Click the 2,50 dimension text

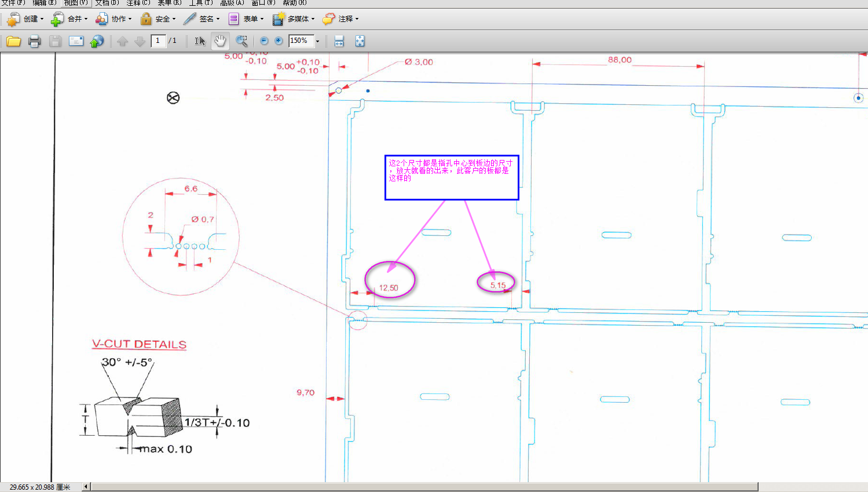click(x=274, y=97)
